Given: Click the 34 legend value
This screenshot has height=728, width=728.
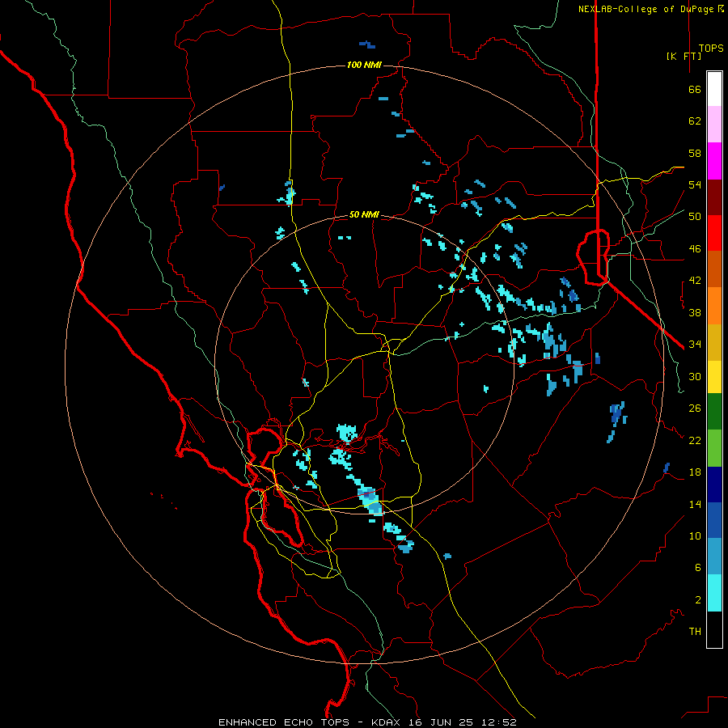Looking at the screenshot, I should [x=695, y=345].
